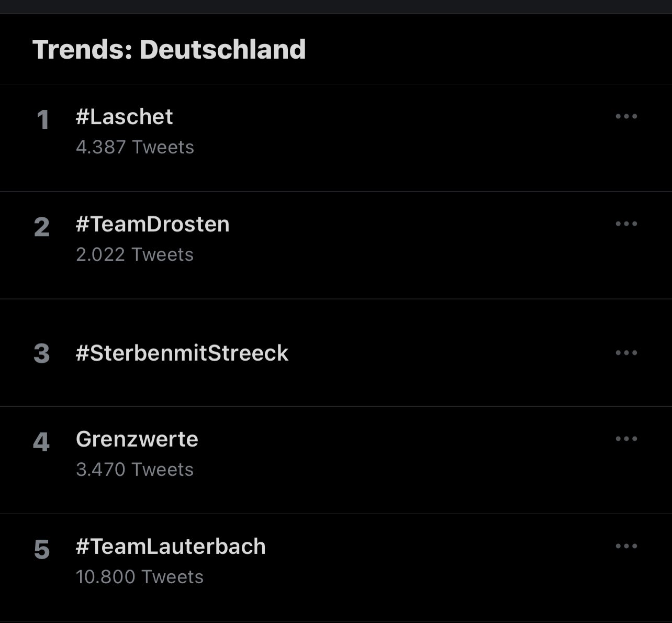Open the #TeamDrosten trending hashtag
Viewport: 672px width, 623px height.
pos(152,224)
